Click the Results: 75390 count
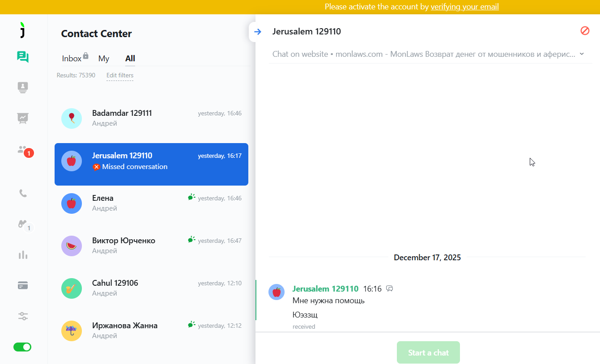The width and height of the screenshot is (600, 364). click(76, 75)
